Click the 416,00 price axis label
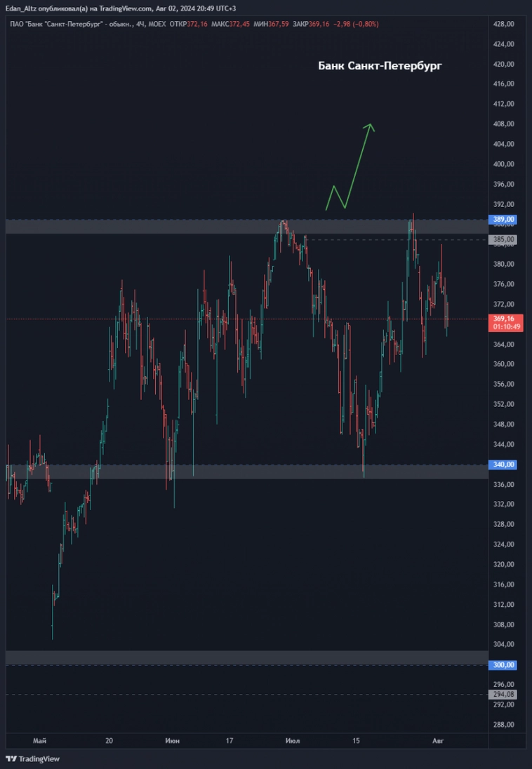532x769 pixels. 504,84
